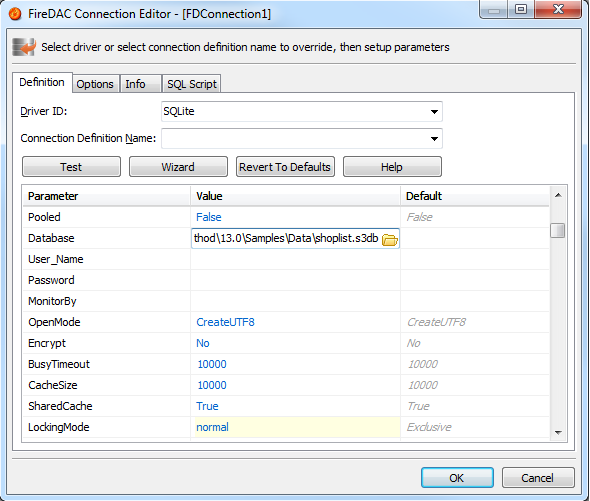Select the SharedCache value True
590x501 pixels.
click(207, 406)
